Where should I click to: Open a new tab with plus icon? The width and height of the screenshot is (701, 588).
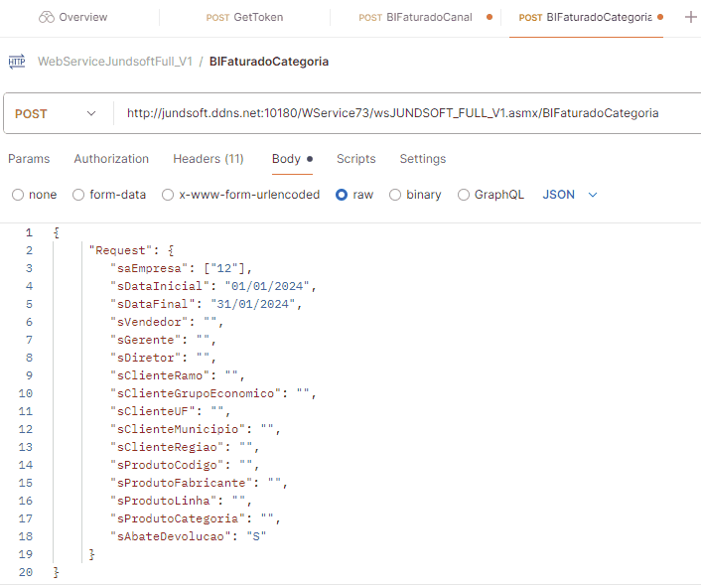(691, 17)
